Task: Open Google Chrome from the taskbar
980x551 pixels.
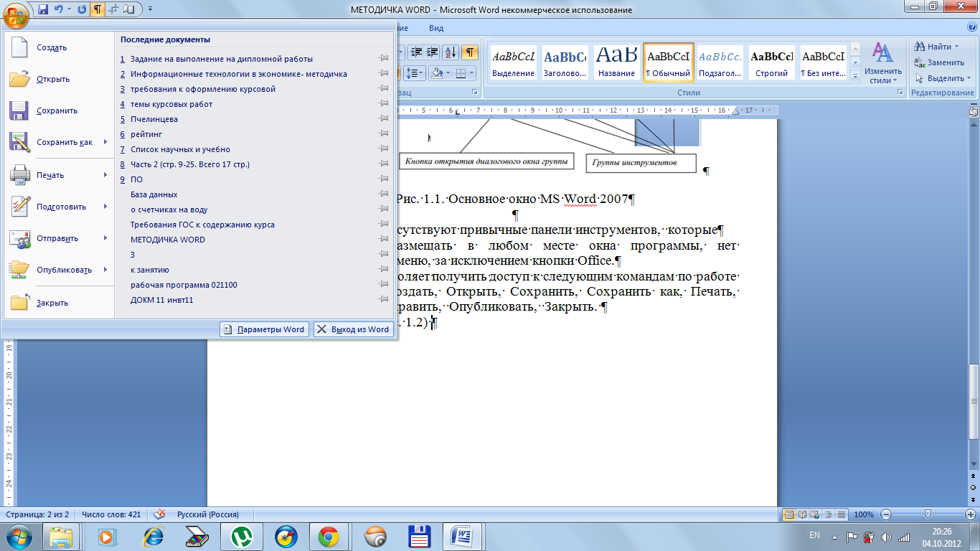Action: (x=329, y=536)
